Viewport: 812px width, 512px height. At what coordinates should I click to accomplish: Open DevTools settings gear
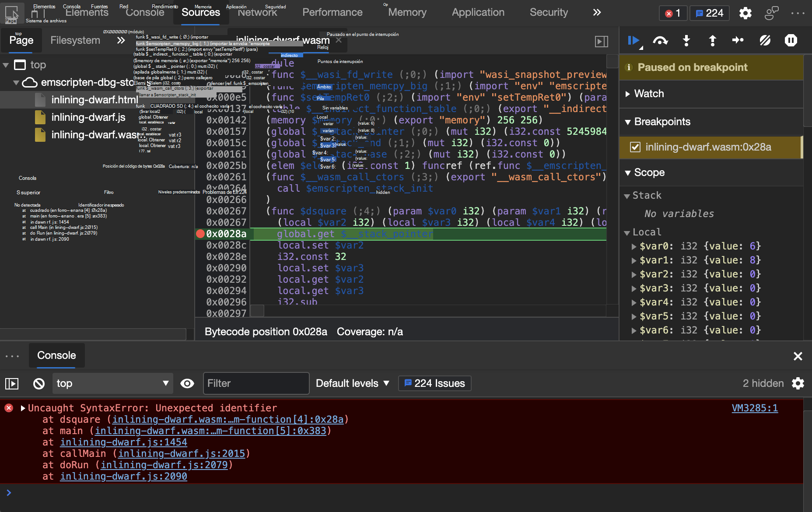(745, 13)
